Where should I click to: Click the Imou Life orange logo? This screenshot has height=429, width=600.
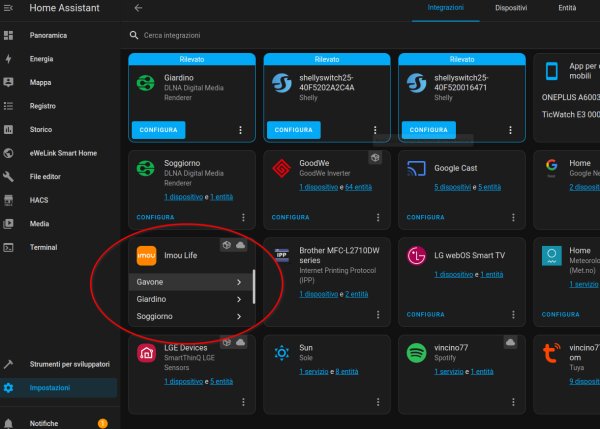point(147,256)
